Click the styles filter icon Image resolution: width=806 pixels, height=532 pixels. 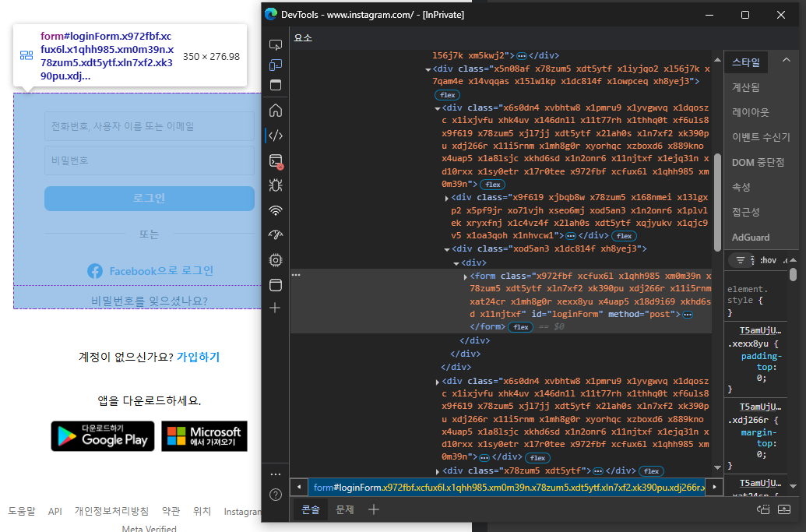[x=741, y=260]
